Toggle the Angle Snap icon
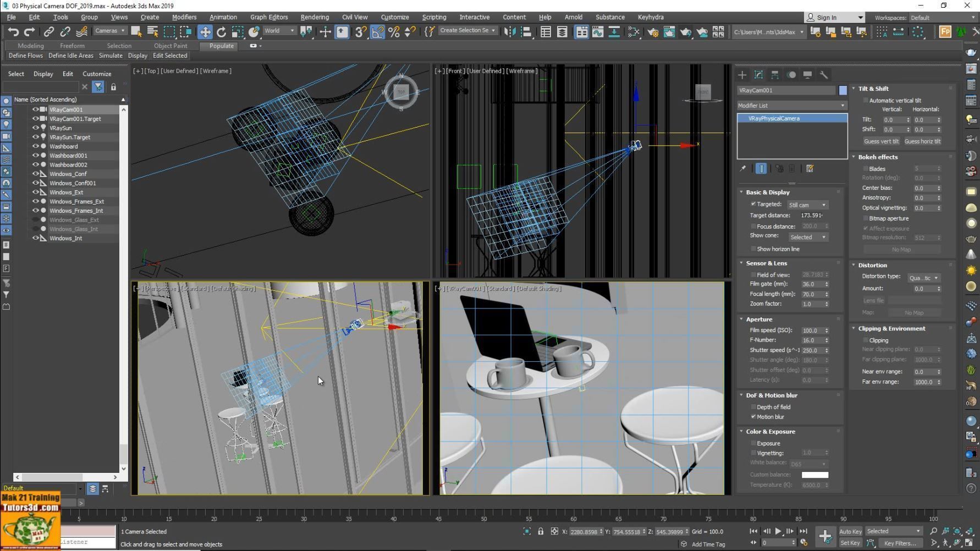 [x=377, y=31]
